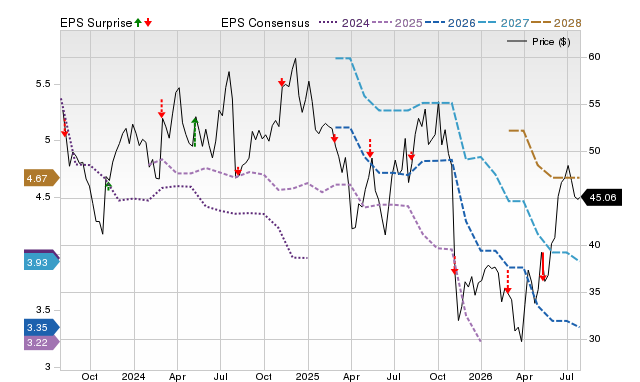Click the 4.67 brown value tag
The width and height of the screenshot is (640, 382).
[42, 178]
